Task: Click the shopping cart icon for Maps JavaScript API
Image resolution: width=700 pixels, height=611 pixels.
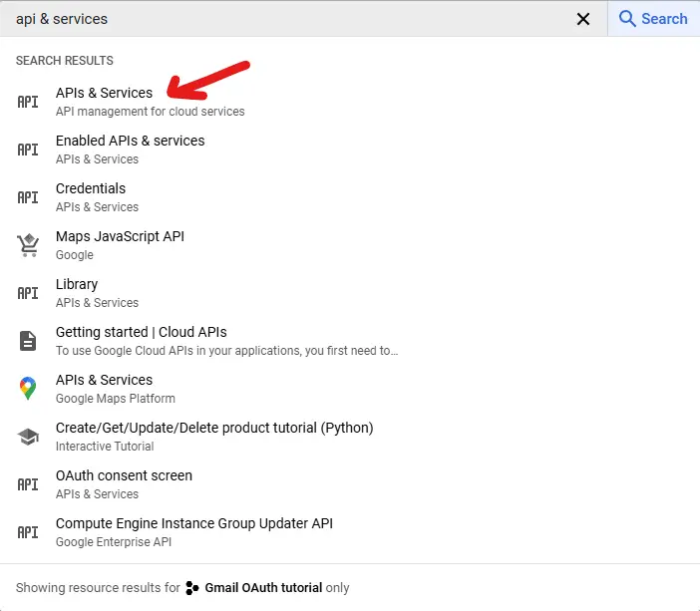Action: coord(28,245)
